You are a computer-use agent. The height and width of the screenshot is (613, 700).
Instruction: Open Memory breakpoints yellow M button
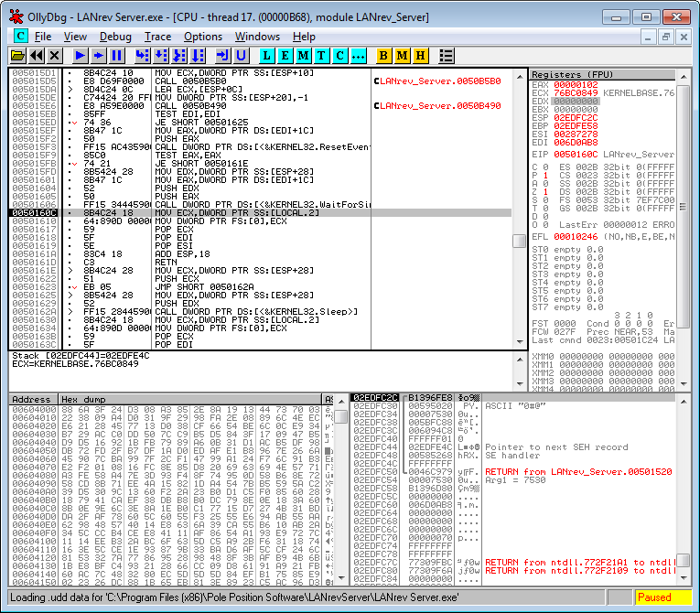(x=402, y=56)
